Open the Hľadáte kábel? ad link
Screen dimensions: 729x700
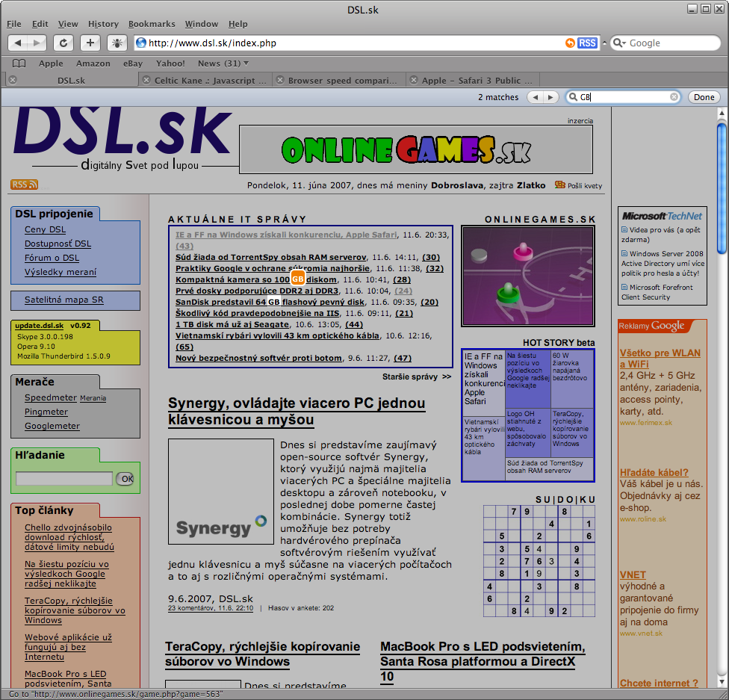[654, 473]
